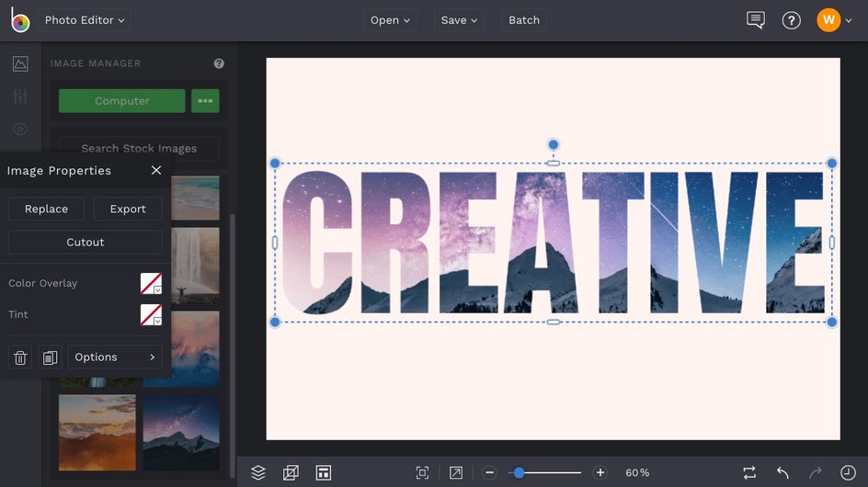The width and height of the screenshot is (868, 487).
Task: Open the Photo Editor dropdown
Action: click(x=85, y=20)
